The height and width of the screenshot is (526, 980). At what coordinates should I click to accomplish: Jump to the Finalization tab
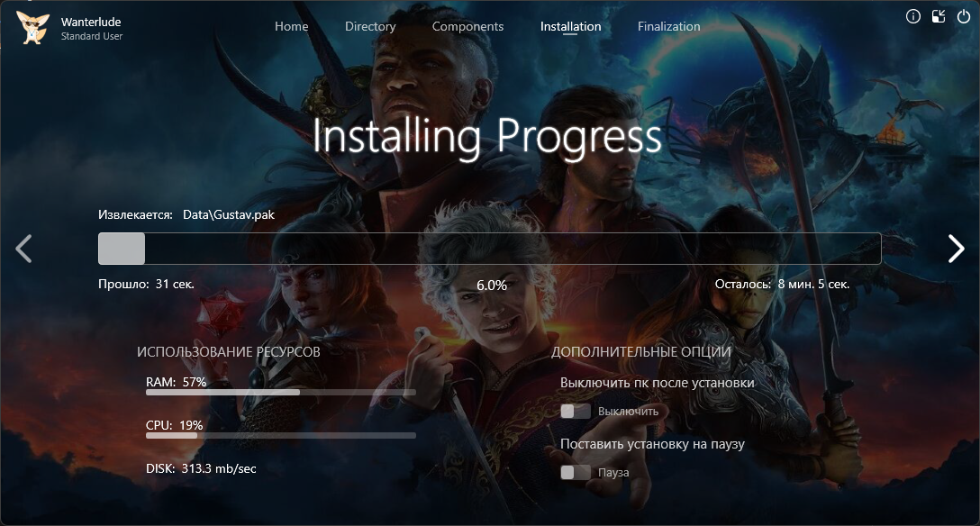[x=668, y=26]
